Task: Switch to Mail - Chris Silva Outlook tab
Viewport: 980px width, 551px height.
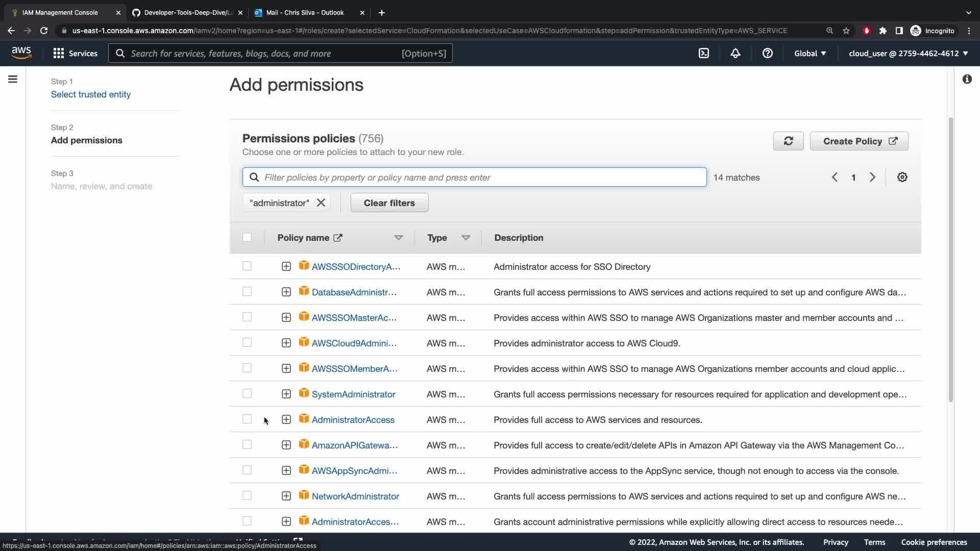Action: click(305, 12)
